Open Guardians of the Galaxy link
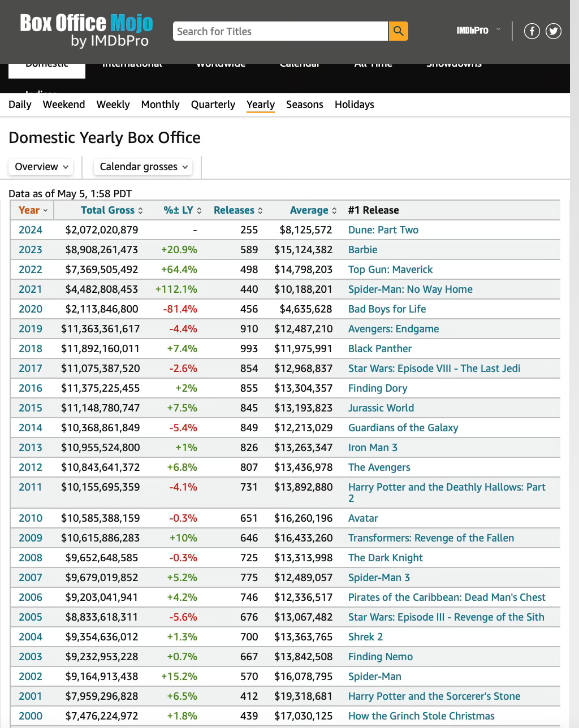This screenshot has width=579, height=728. 403,428
